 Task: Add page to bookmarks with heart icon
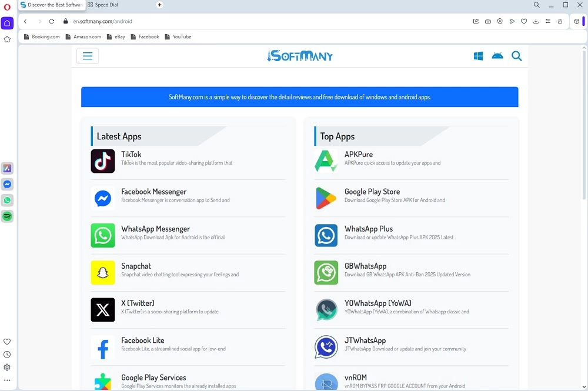point(524,21)
